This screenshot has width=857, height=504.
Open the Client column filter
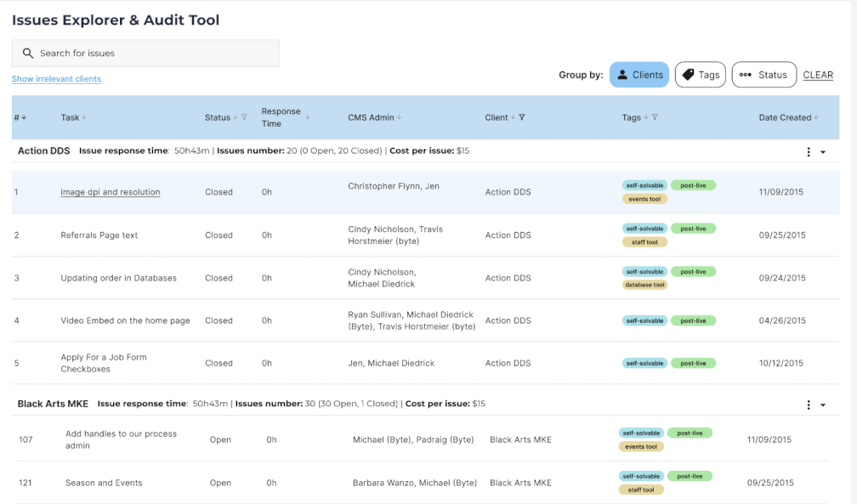(522, 117)
